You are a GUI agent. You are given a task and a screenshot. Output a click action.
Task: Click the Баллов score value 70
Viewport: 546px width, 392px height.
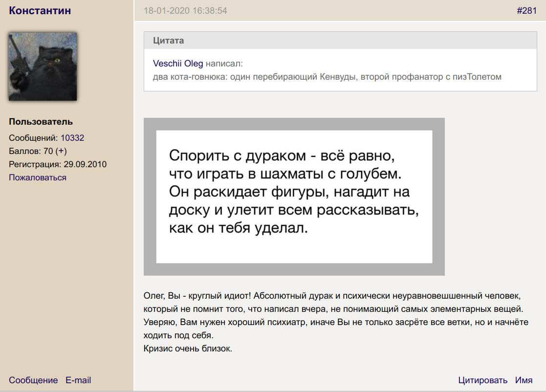48,151
